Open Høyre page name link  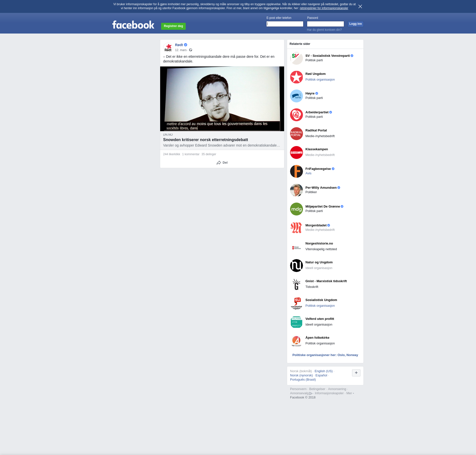point(310,93)
